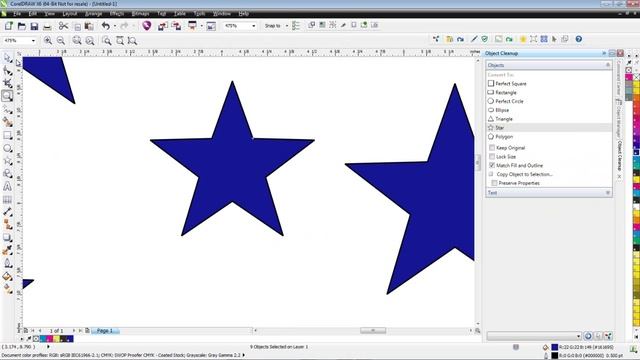
Task: Click the Undo arrow icon
Action: 106,26
